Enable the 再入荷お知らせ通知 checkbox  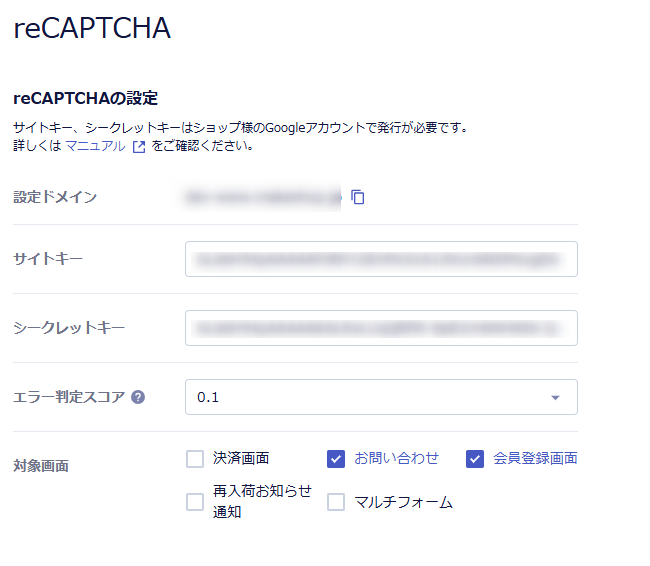click(x=195, y=502)
